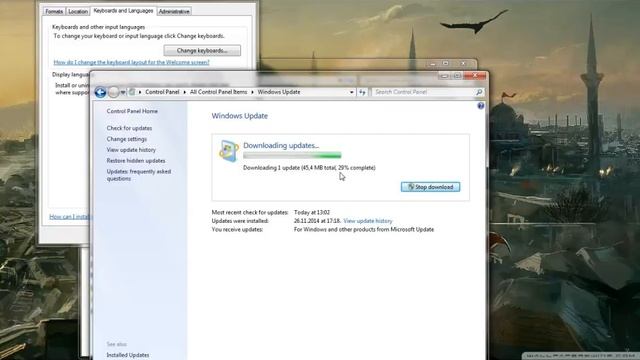Image resolution: width=640 pixels, height=360 pixels.
Task: Click the Back arrow in Windows Update window
Action: point(100,92)
